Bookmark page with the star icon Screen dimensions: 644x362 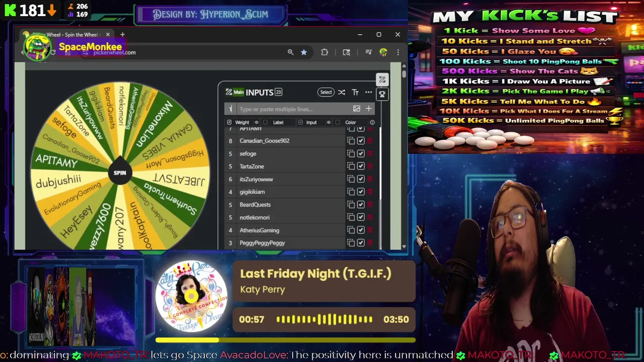tap(304, 52)
